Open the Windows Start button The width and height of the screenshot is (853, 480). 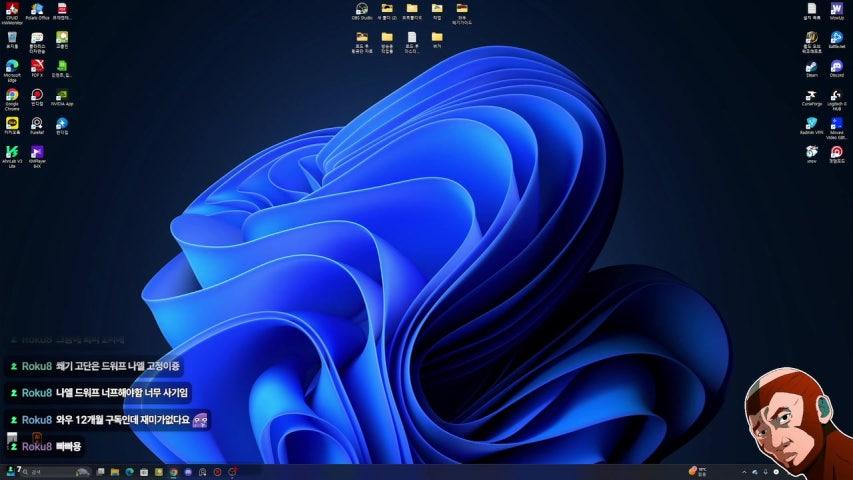point(10,471)
